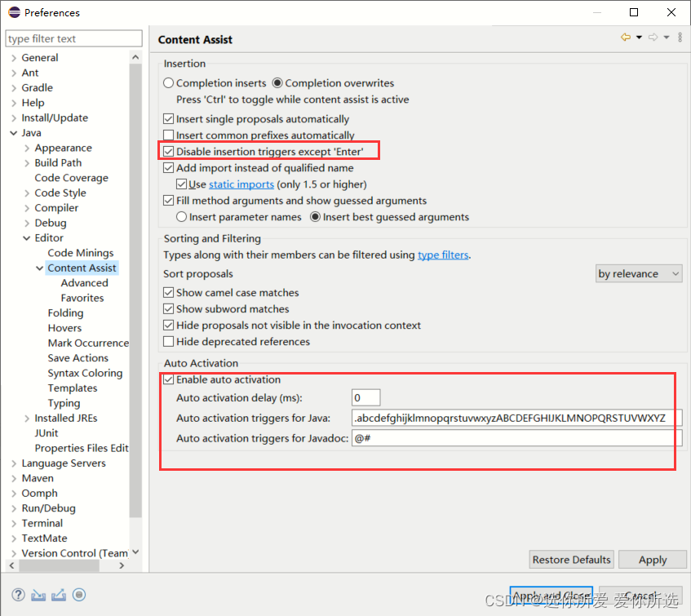Screen dimensions: 691x616
Task: Click the tree scroll up arrow
Action: tap(135, 57)
